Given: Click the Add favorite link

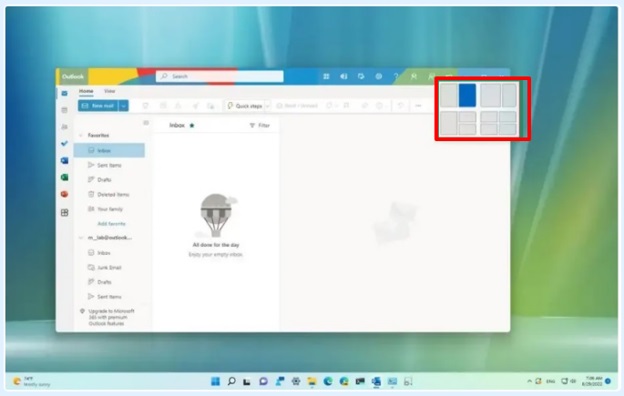Looking at the screenshot, I should click(x=111, y=224).
